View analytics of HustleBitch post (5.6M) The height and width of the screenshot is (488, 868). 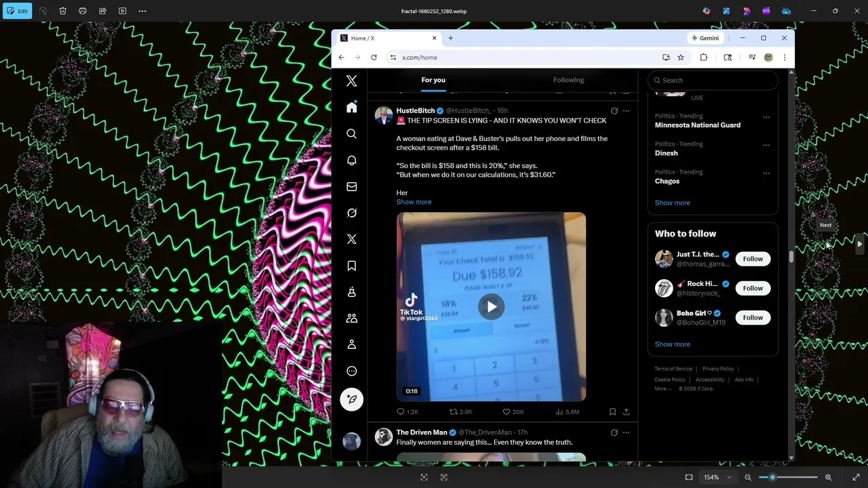point(567,411)
